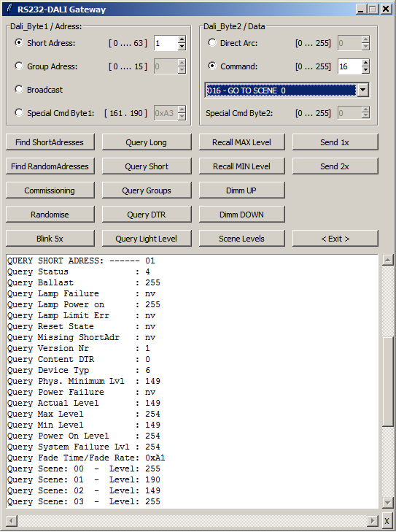Run Query Light Level

point(147,239)
